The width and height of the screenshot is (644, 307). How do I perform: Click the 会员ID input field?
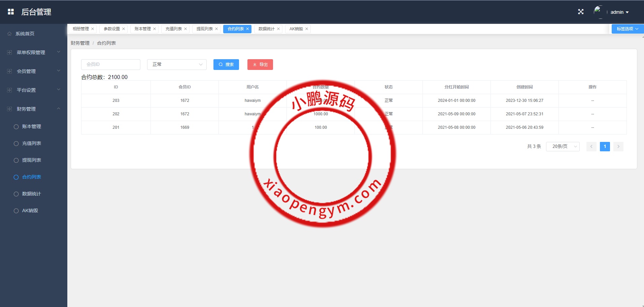(110, 65)
